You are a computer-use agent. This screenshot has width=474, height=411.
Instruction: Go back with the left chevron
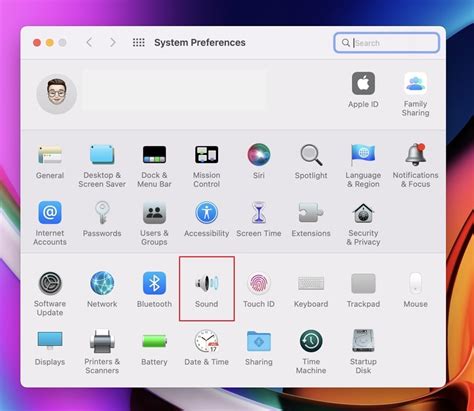pyautogui.click(x=89, y=42)
